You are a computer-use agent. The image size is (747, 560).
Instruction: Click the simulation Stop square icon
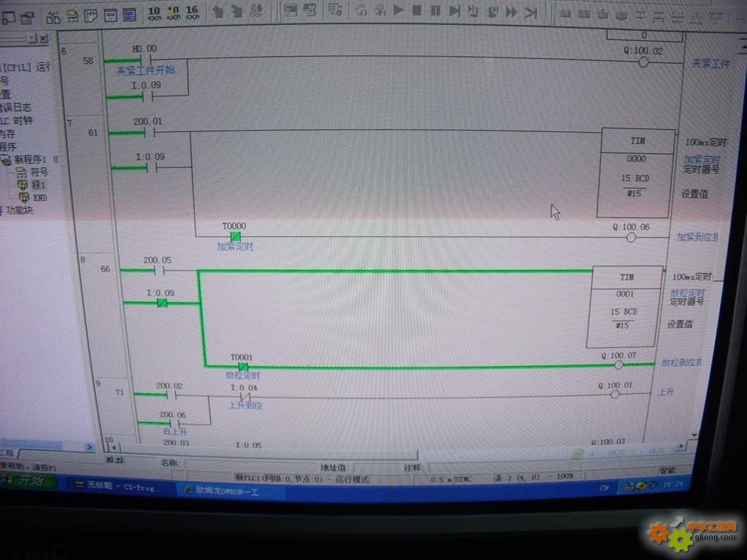click(x=417, y=10)
